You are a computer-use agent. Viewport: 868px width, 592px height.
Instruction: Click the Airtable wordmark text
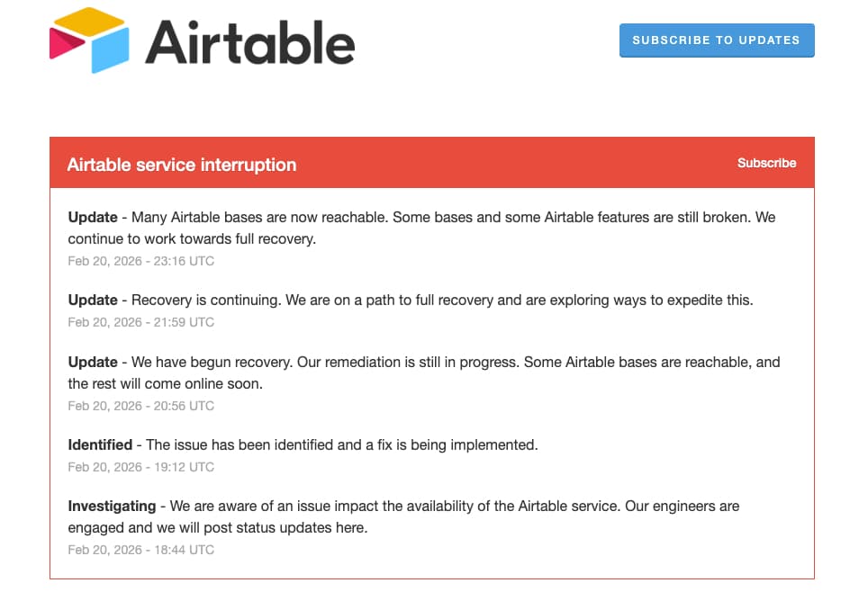[x=249, y=43]
